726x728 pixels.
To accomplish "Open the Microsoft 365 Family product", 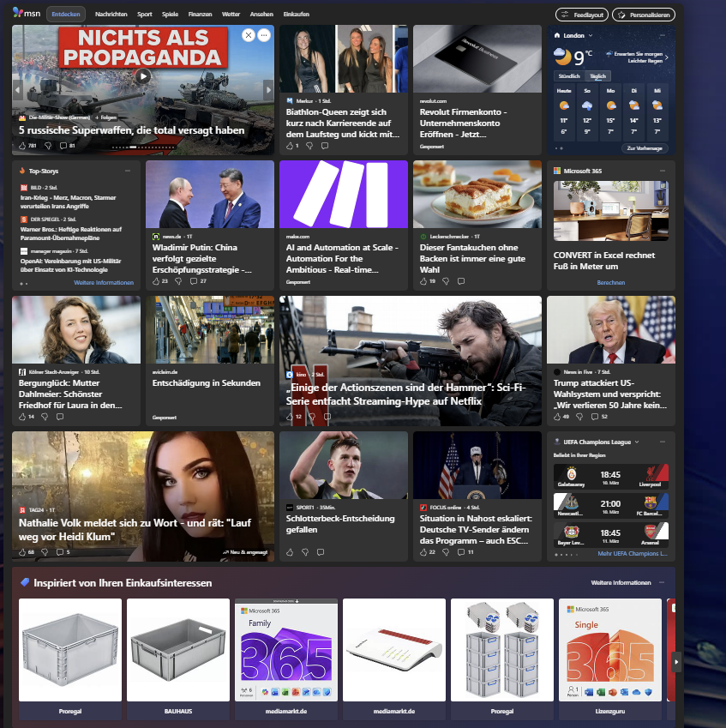I will pos(286,659).
